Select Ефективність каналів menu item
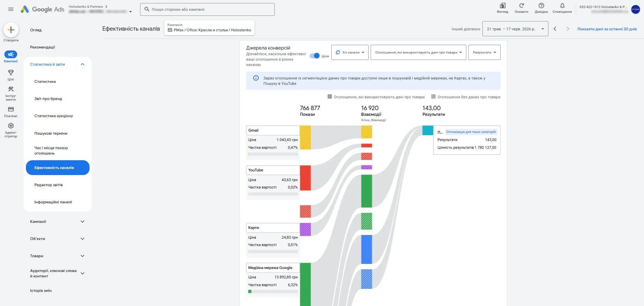Screen dimensions: 644x306 click(x=58, y=168)
